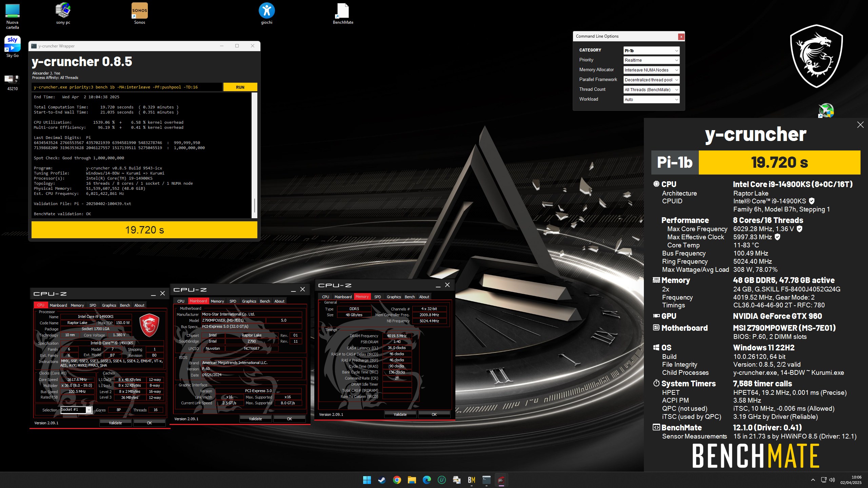Open Steam from the taskbar
This screenshot has height=488, width=868.
point(382,480)
